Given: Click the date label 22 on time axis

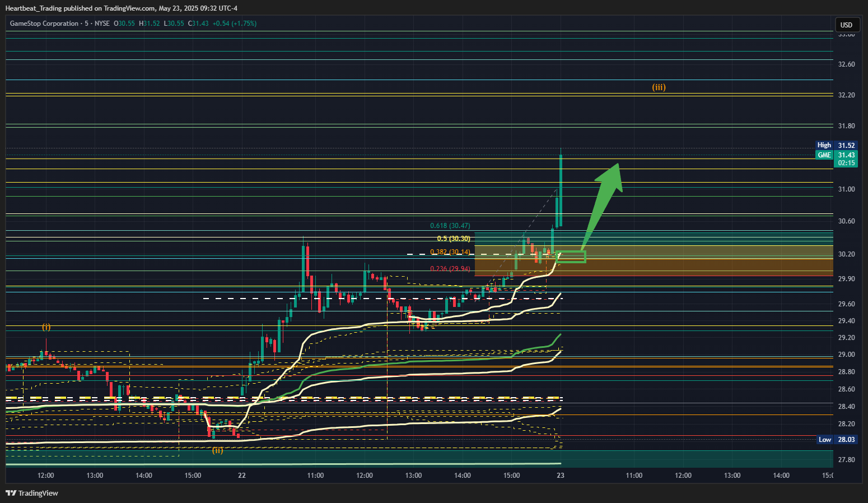Looking at the screenshot, I should coord(242,476).
